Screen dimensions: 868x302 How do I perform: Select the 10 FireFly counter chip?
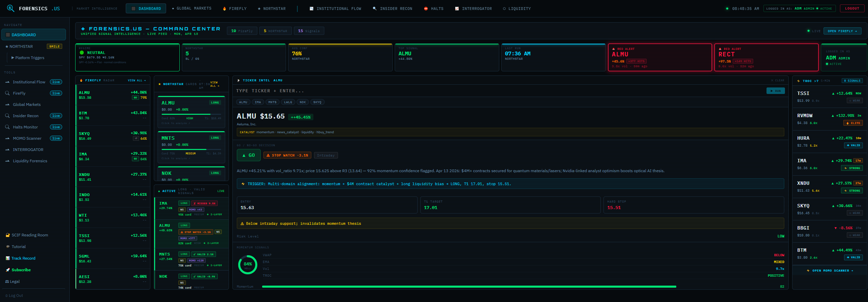click(x=242, y=31)
